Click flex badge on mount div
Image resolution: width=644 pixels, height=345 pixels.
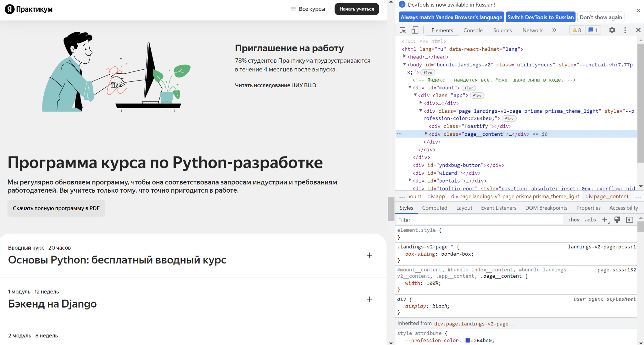[469, 88]
